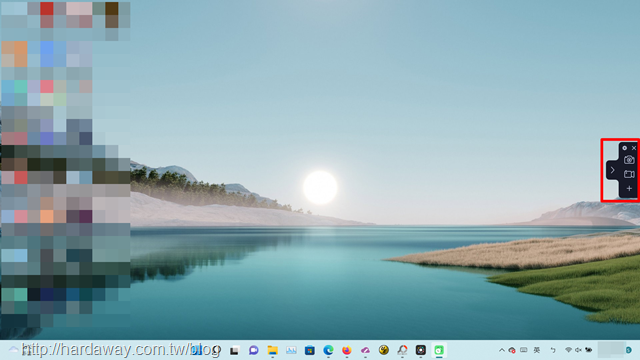640x360 pixels.
Task: Check the battery status tray icon
Action: (x=589, y=350)
